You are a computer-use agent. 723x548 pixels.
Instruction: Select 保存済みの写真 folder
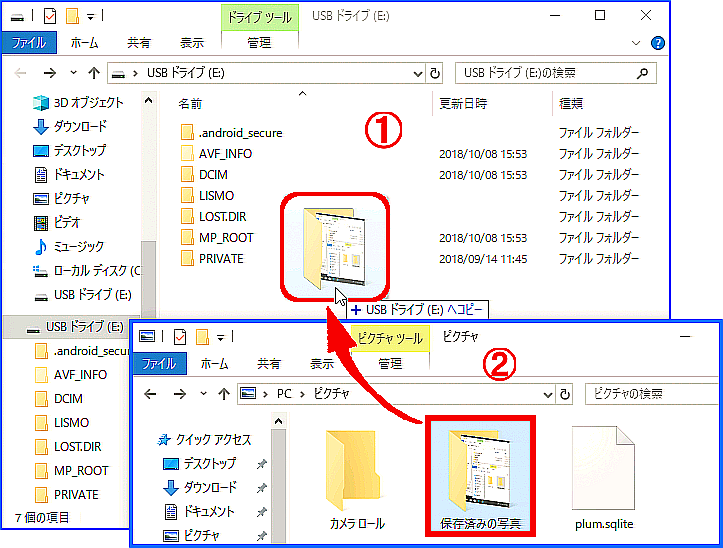point(480,477)
